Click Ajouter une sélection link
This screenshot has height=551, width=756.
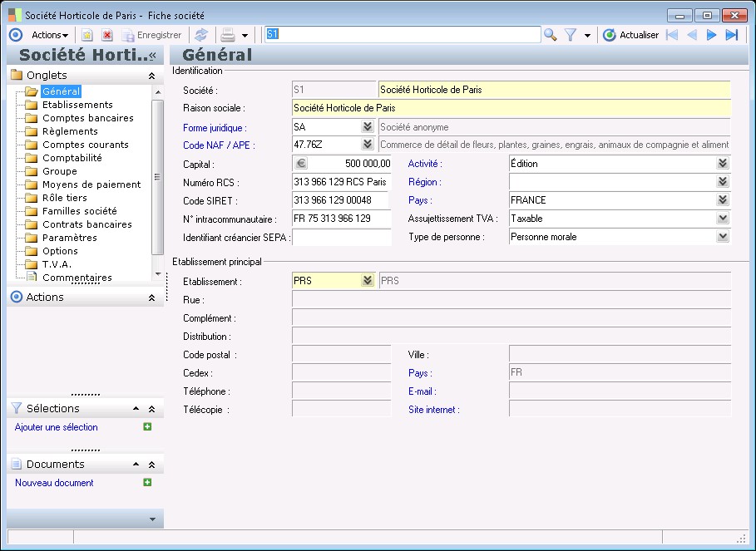point(57,427)
